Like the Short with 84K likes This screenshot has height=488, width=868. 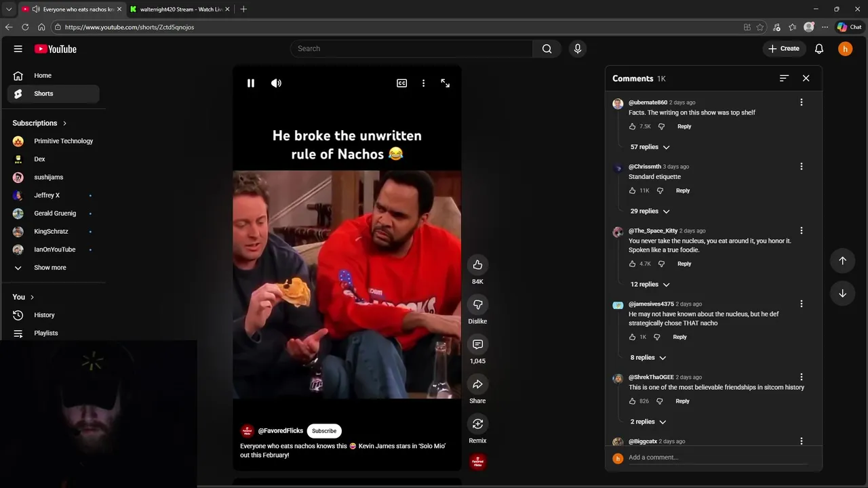coord(477,265)
